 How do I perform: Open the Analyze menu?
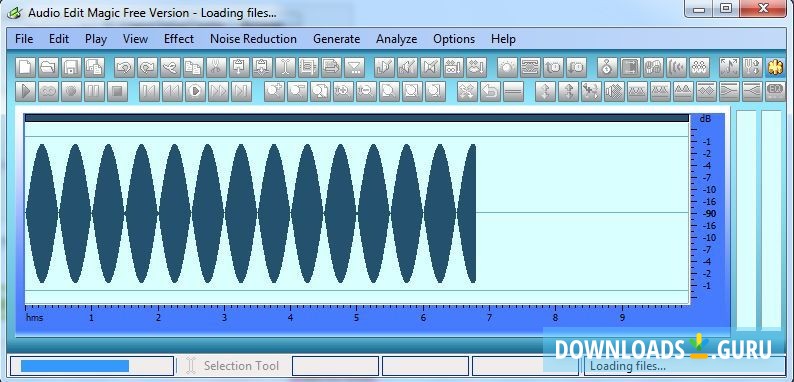(396, 39)
